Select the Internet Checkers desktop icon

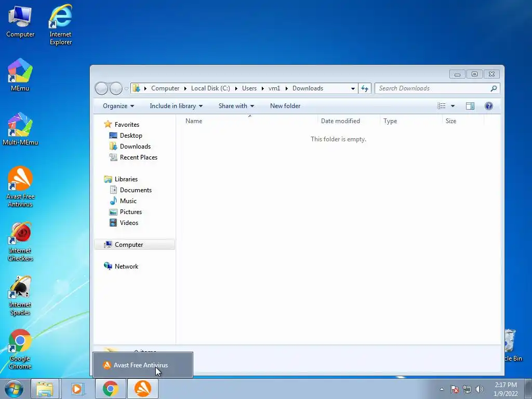[20, 242]
